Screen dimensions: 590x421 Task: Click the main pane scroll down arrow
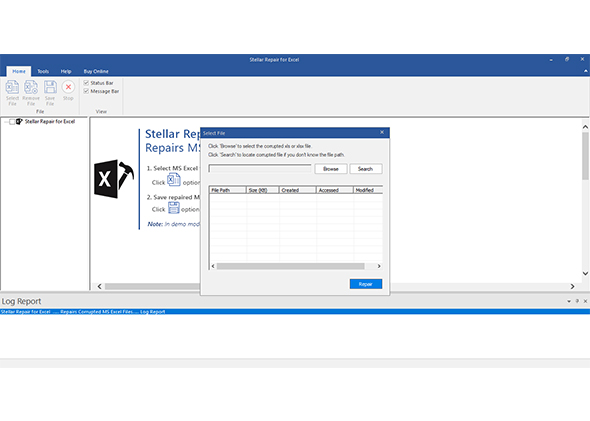click(x=585, y=274)
